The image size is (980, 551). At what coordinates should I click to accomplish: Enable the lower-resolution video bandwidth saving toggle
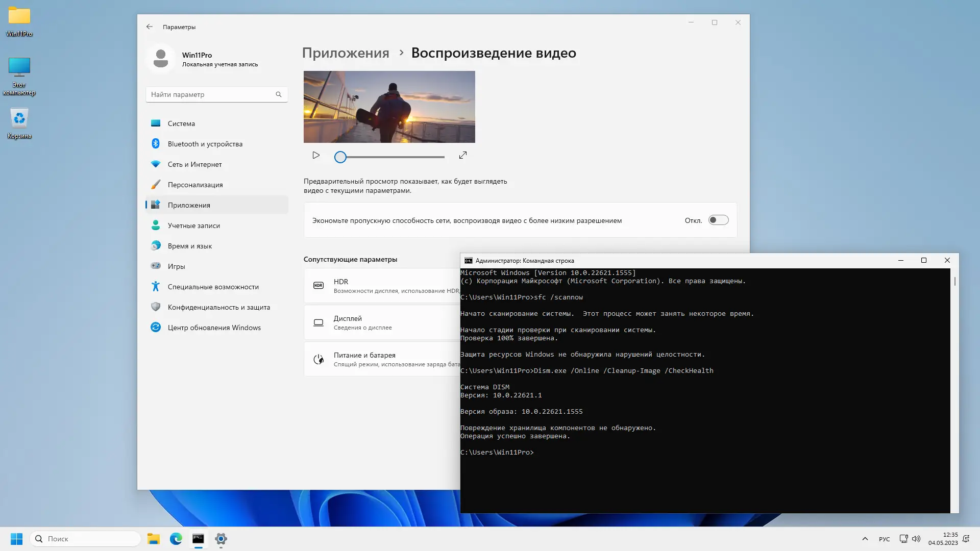718,220
